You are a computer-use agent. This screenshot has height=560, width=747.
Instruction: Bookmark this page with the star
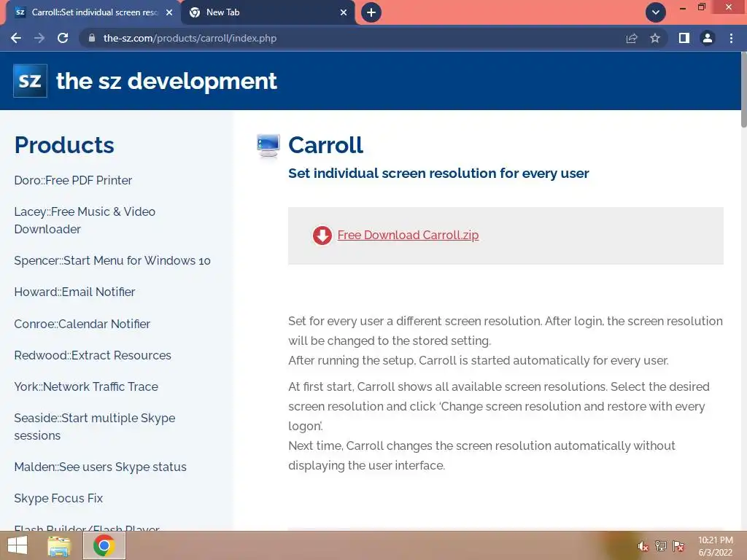click(x=655, y=38)
